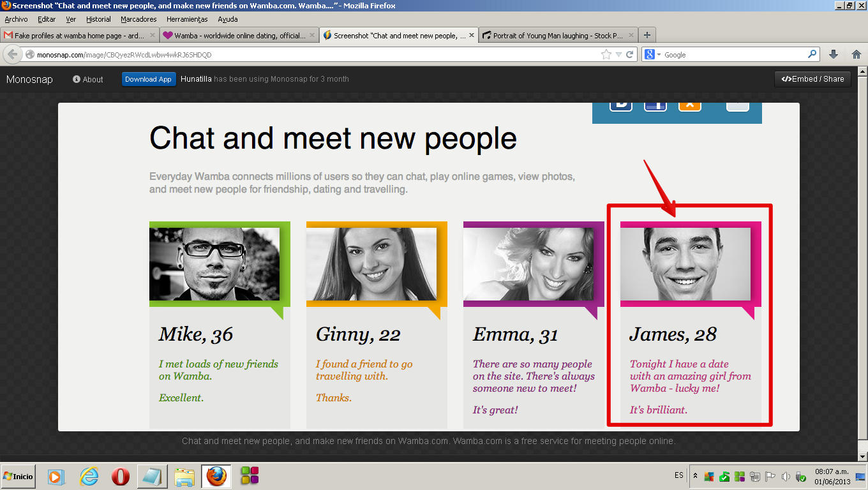The height and width of the screenshot is (490, 868).
Task: Reload the current page
Action: point(630,55)
